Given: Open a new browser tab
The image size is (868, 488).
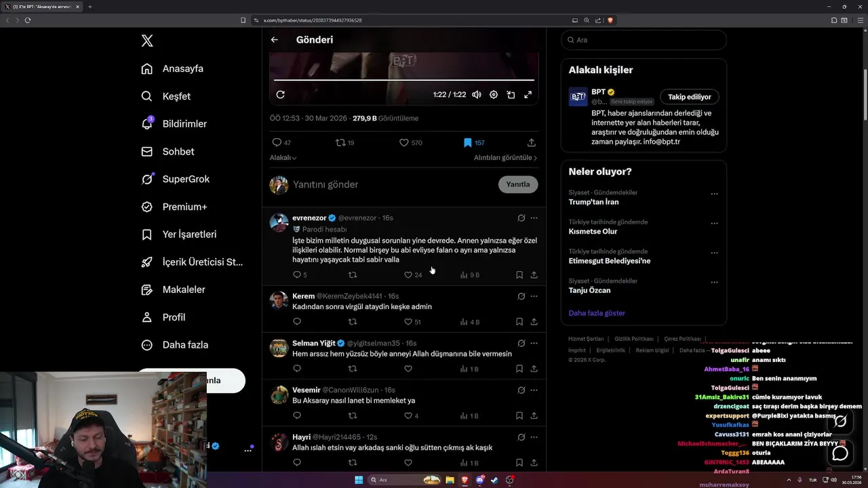Looking at the screenshot, I should 90,7.
